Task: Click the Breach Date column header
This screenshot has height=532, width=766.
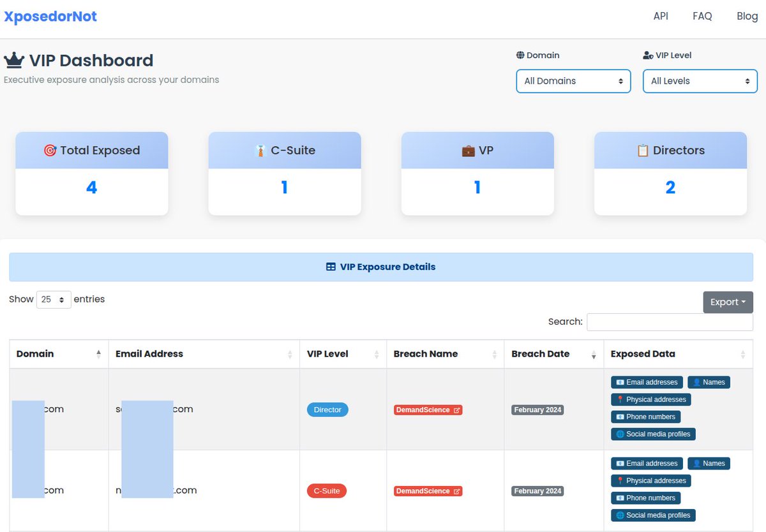Action: (x=554, y=354)
